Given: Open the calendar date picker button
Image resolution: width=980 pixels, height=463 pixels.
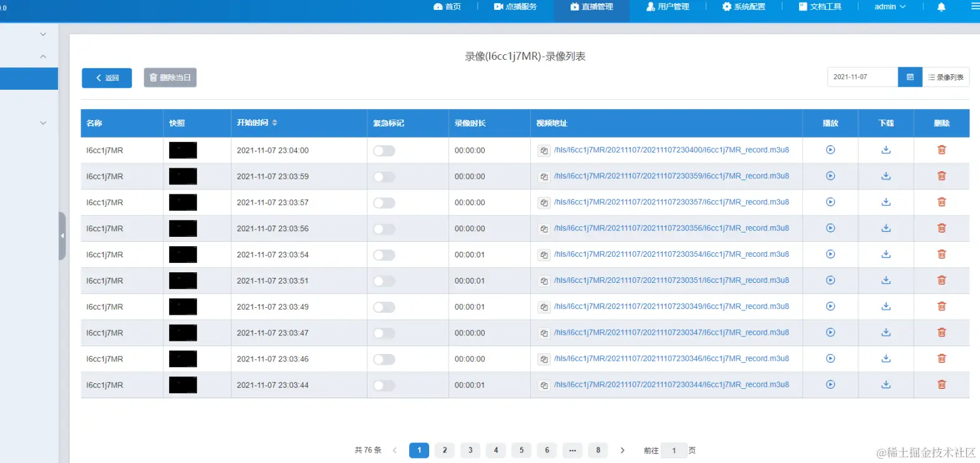Looking at the screenshot, I should click(x=910, y=77).
